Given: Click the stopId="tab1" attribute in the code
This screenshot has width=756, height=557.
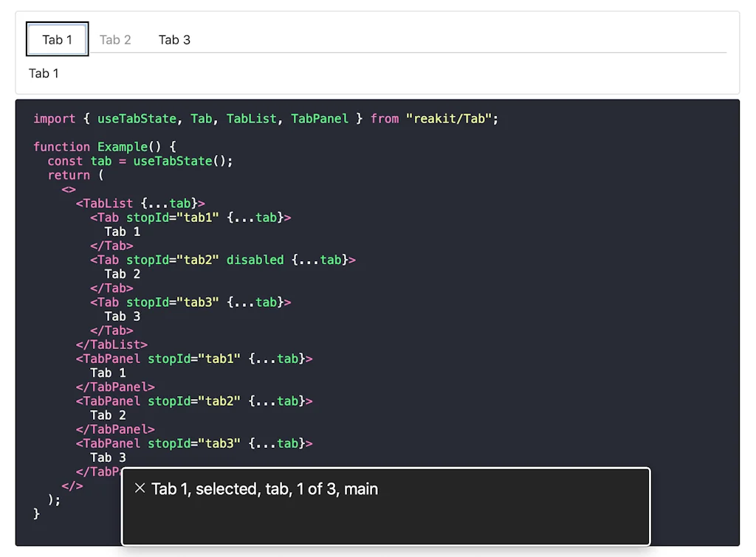Looking at the screenshot, I should (x=171, y=218).
